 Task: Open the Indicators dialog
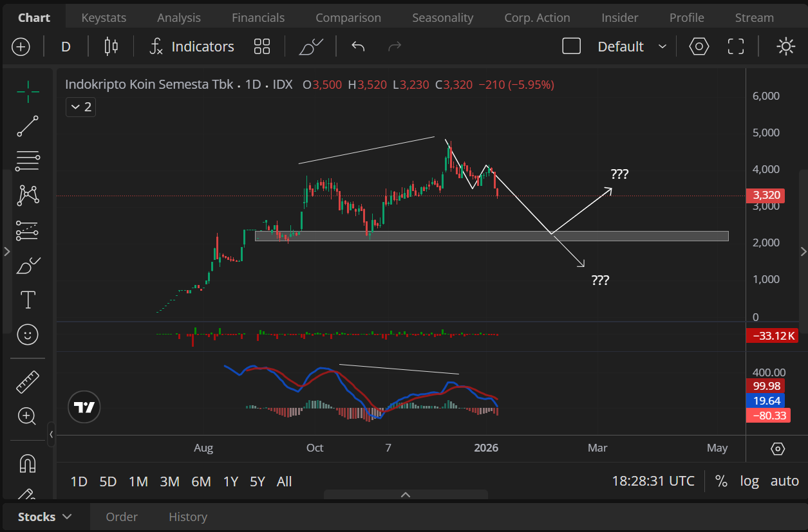[x=191, y=46]
